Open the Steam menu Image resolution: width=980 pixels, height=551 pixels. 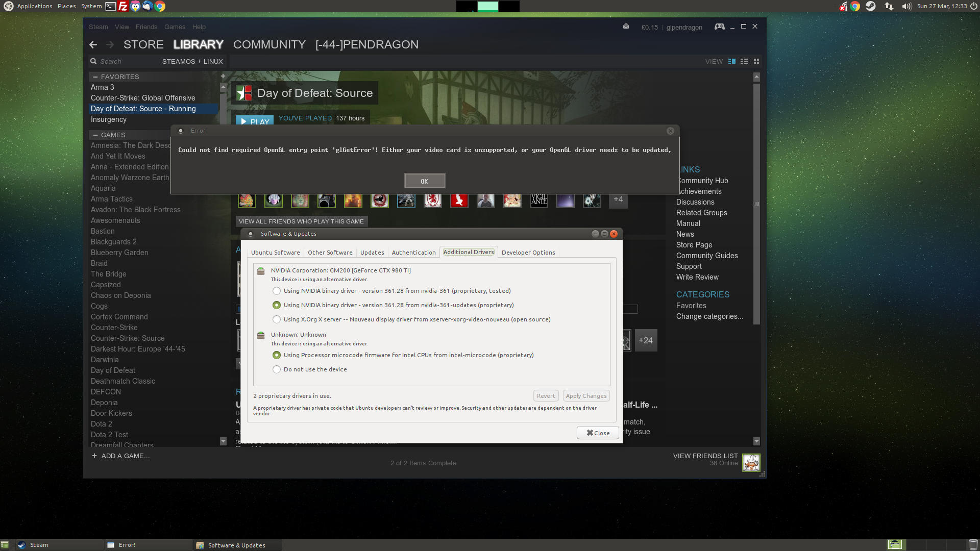tap(99, 27)
